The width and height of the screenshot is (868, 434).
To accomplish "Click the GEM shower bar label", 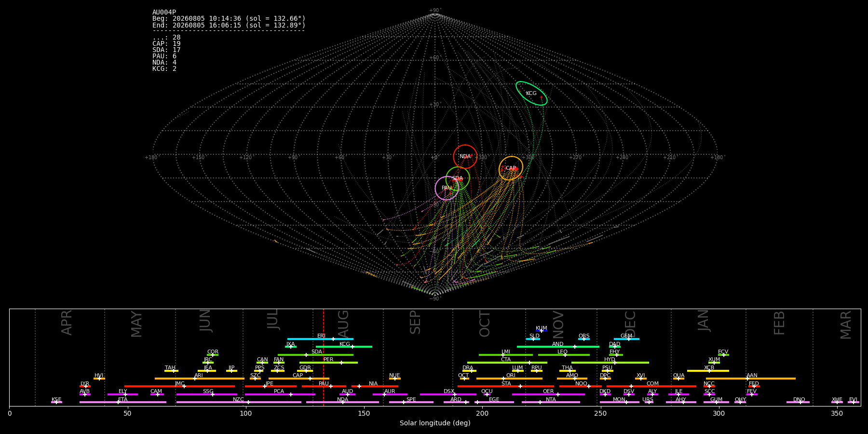I will (626, 336).
